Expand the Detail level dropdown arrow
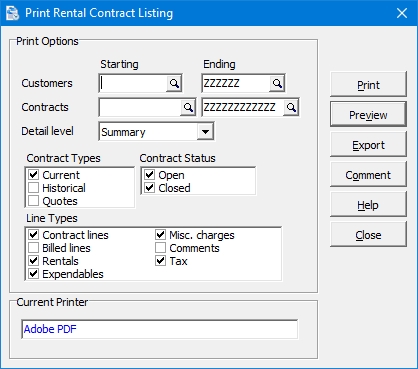This screenshot has width=418, height=369. tap(205, 132)
